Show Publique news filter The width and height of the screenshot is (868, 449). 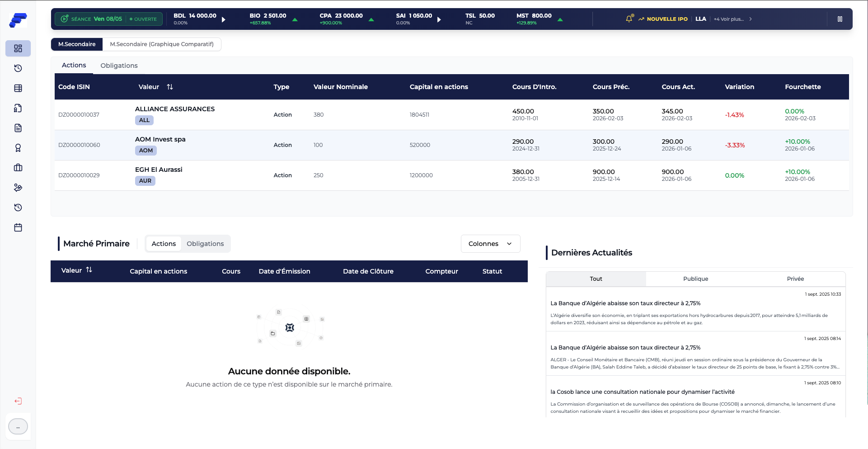(696, 279)
